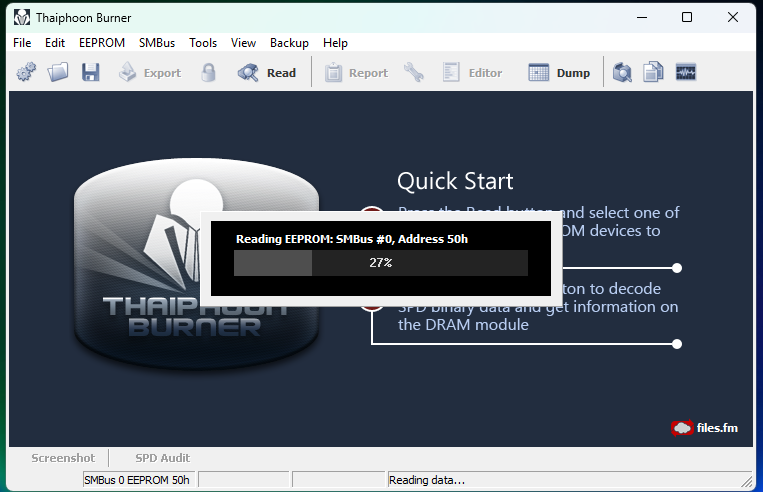Click the padlock write-protection icon
The width and height of the screenshot is (763, 492).
point(208,73)
